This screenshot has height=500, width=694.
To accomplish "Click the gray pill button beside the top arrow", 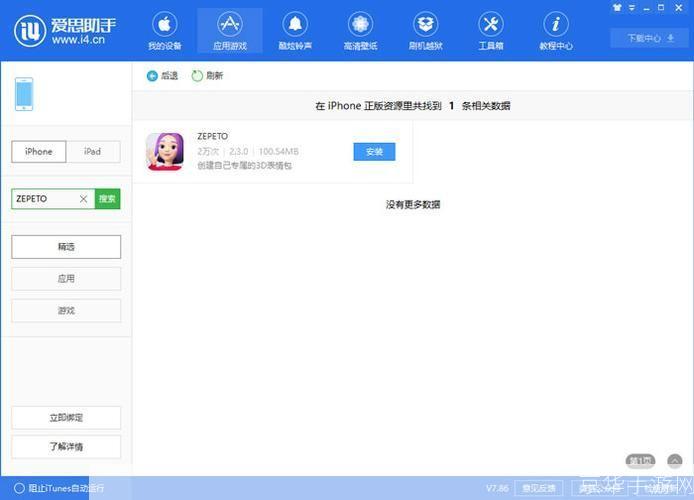I will (x=640, y=461).
